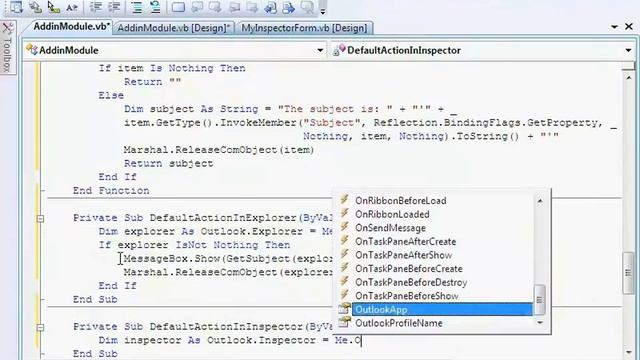Place cursor on 'End Function' line

[x=111, y=191]
